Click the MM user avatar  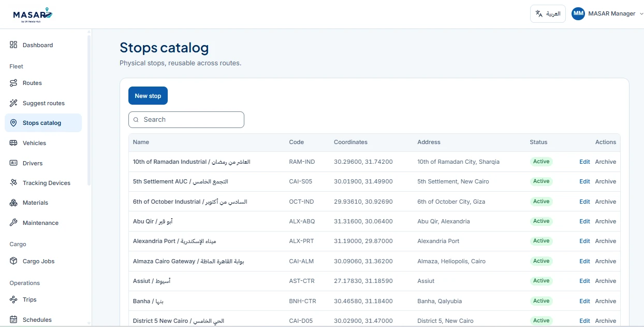pyautogui.click(x=578, y=14)
